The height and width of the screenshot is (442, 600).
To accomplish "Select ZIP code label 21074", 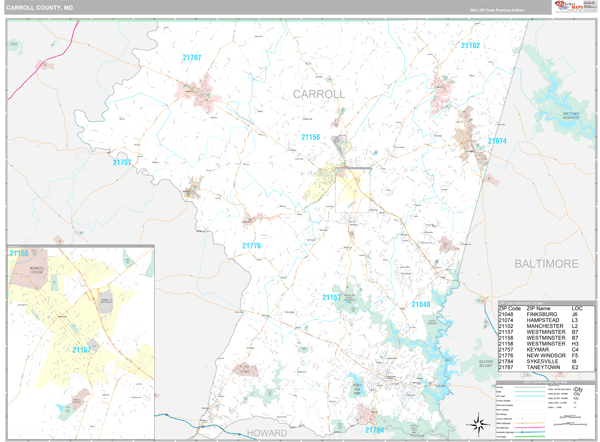I will 497,141.
